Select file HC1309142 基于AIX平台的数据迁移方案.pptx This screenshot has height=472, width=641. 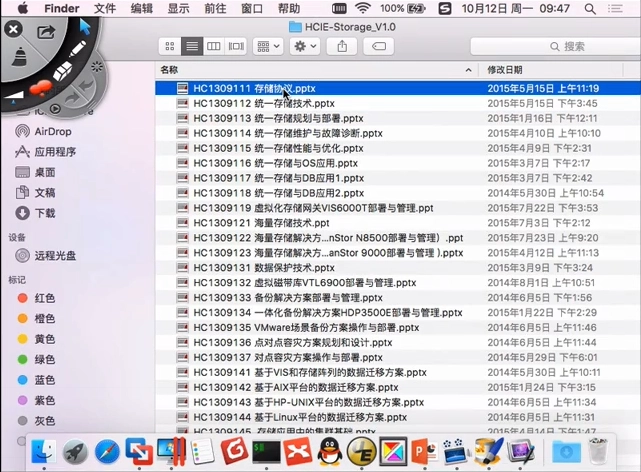click(x=398, y=387)
